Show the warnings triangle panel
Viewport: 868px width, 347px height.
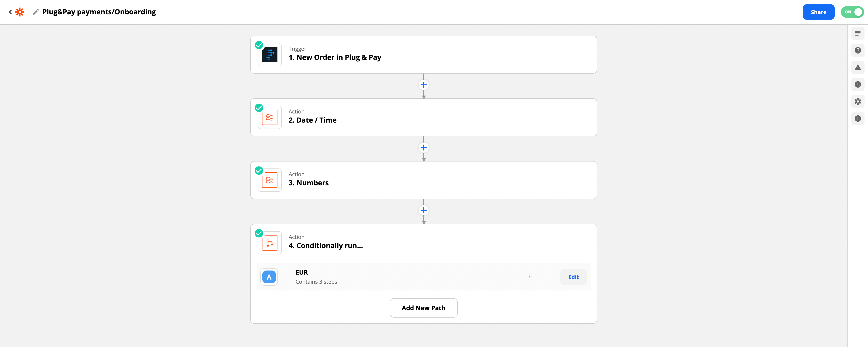pyautogui.click(x=858, y=67)
